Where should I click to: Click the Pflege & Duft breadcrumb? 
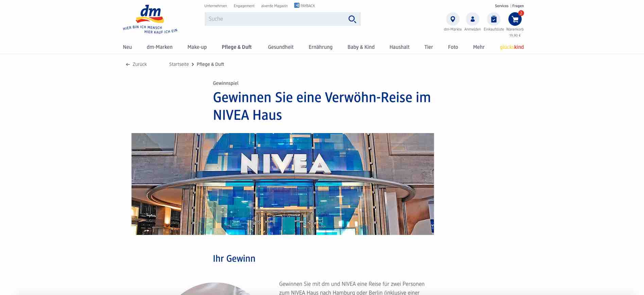pyautogui.click(x=210, y=64)
